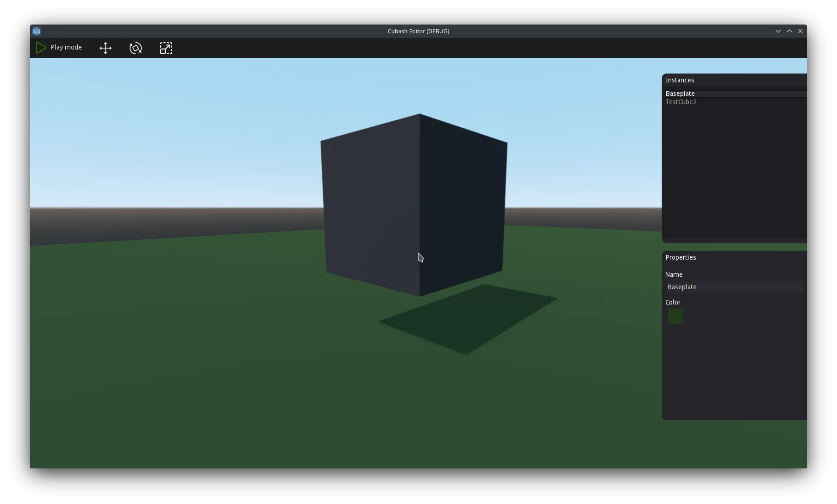Click the Godot app icon in title bar
The image size is (837, 504).
[37, 31]
